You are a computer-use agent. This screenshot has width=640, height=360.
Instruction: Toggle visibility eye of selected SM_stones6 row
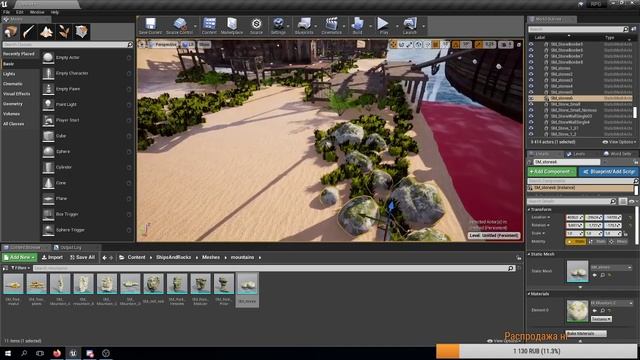coord(531,98)
